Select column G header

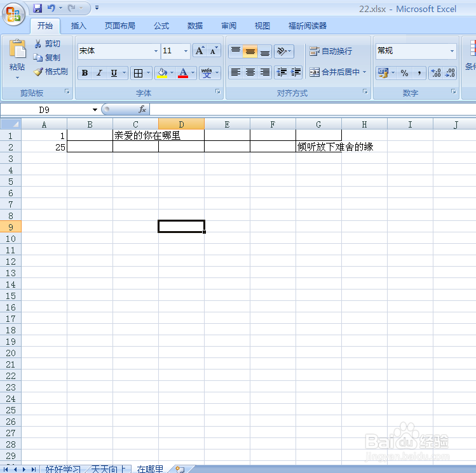318,124
